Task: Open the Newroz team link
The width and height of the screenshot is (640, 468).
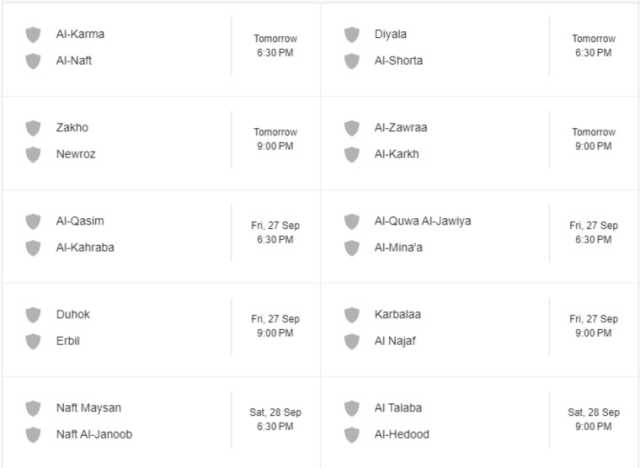Action: tap(76, 154)
